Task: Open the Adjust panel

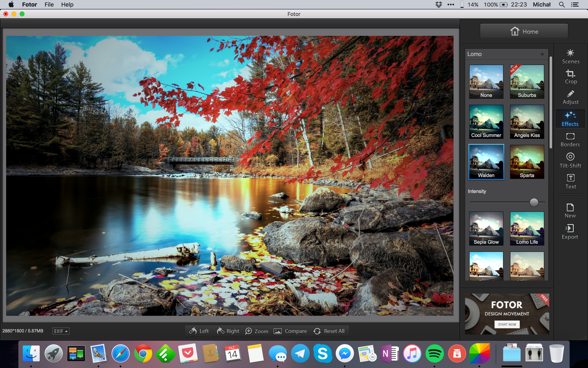Action: (570, 97)
